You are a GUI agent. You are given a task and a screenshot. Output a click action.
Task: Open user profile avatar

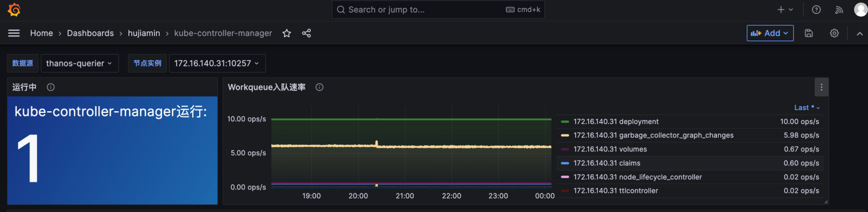861,10
